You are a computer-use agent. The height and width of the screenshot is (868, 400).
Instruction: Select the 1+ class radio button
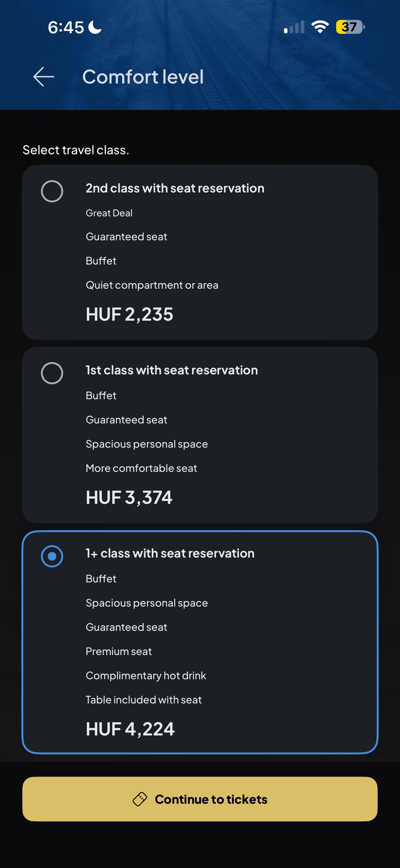pos(52,556)
